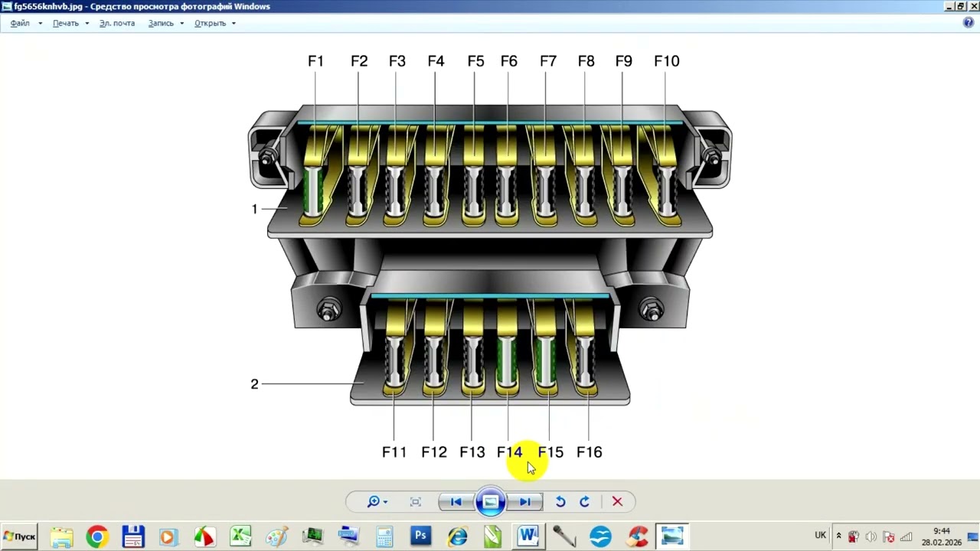Image resolution: width=980 pixels, height=551 pixels.
Task: Go to previous photo
Action: (x=456, y=502)
